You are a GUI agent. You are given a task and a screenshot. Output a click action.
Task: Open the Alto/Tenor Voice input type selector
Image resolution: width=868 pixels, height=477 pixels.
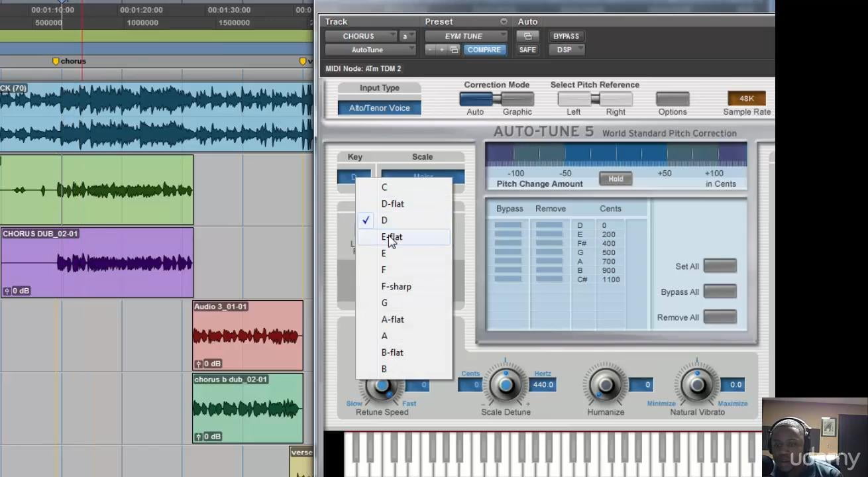tap(380, 108)
